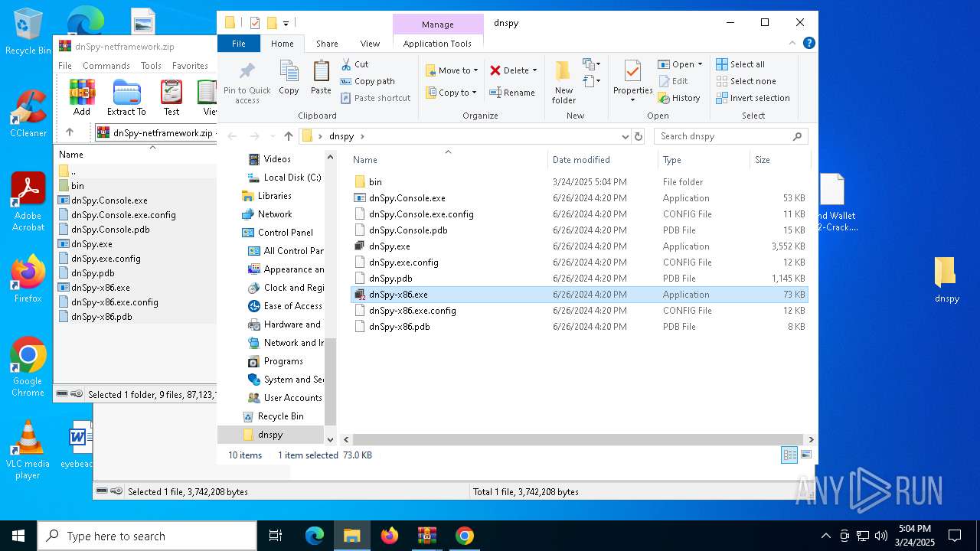Open WinRAR Favorites menu
Viewport: 980px width, 551px height.
pyautogui.click(x=190, y=66)
